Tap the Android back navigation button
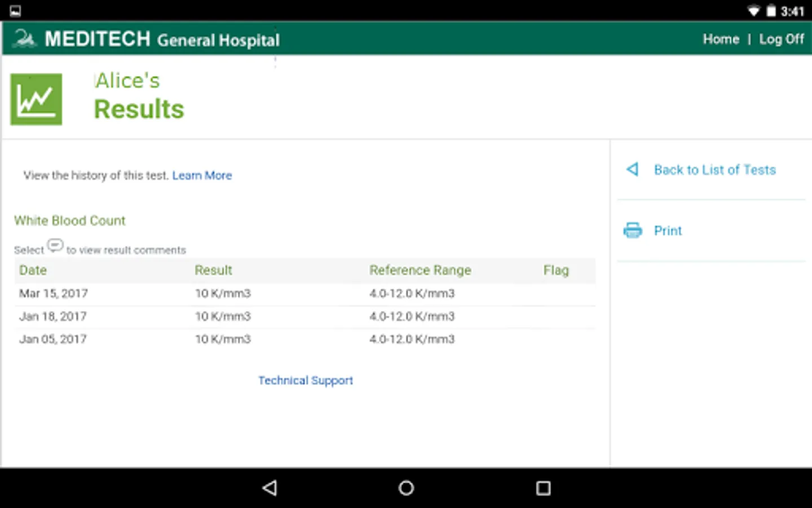812x508 pixels. pos(270,488)
